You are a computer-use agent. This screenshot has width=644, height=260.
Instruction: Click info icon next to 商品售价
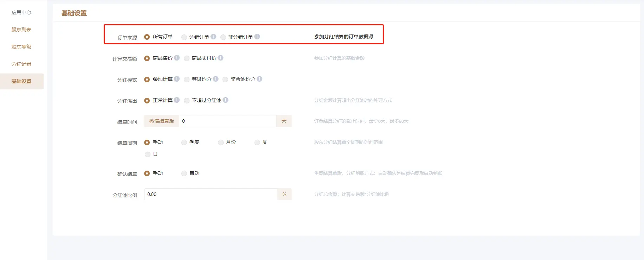tap(177, 58)
